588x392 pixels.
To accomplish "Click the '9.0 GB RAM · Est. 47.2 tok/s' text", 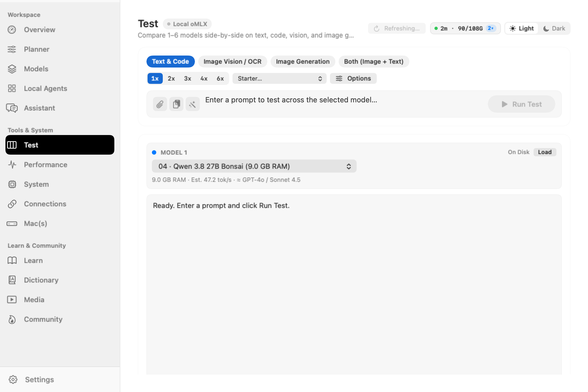I will click(192, 180).
